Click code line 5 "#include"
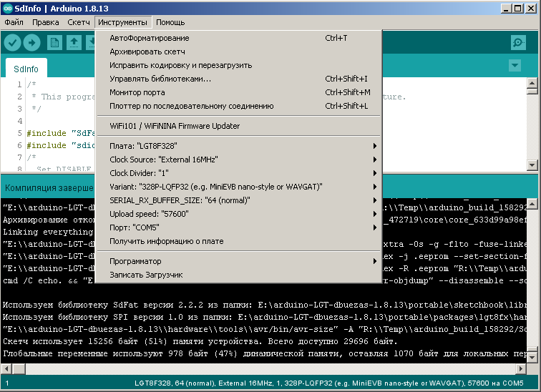Screen dimensions: 541x392 (61, 133)
